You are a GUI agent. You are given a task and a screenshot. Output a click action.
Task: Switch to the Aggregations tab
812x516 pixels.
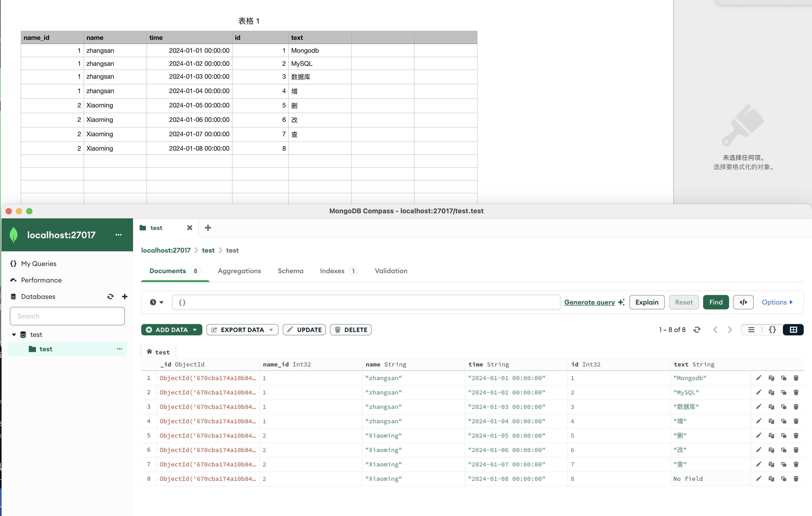tap(239, 271)
